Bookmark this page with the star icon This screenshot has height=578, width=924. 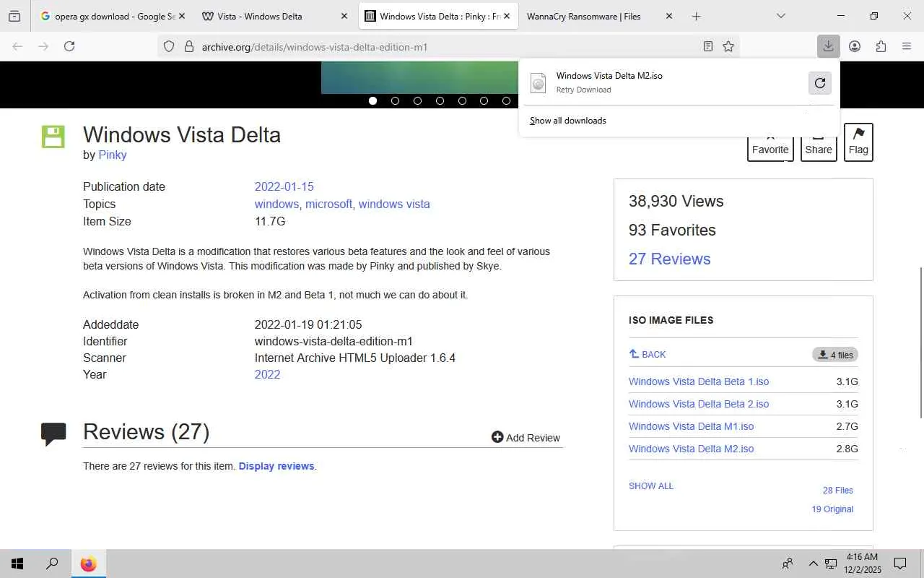pyautogui.click(x=728, y=46)
